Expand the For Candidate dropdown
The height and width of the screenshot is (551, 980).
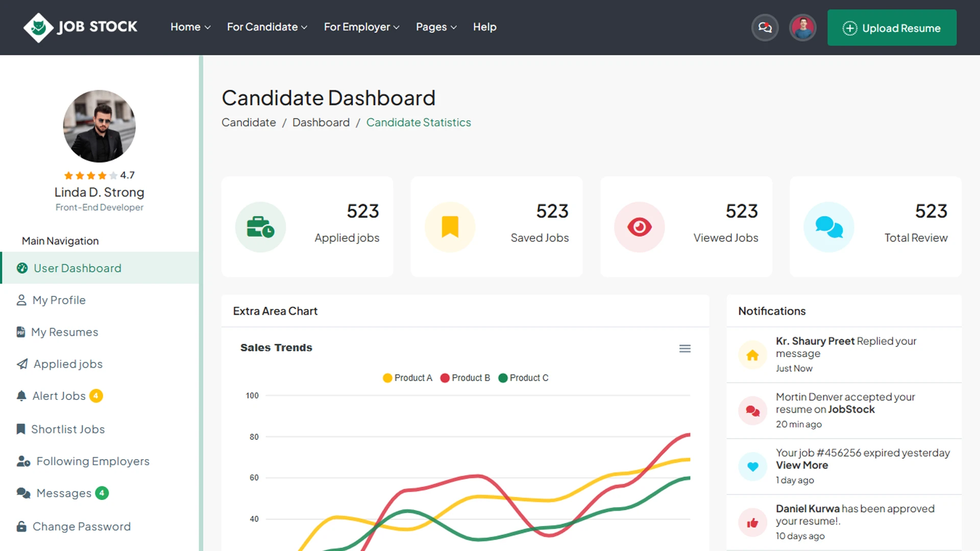pos(267,27)
